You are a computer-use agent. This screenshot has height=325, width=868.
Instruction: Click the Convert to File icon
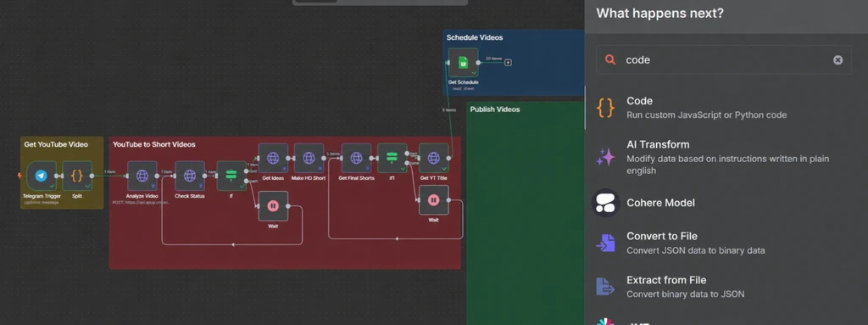(605, 243)
